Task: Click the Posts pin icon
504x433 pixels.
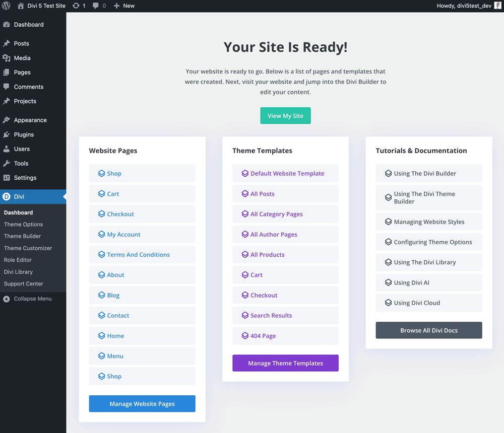Action: 7,43
